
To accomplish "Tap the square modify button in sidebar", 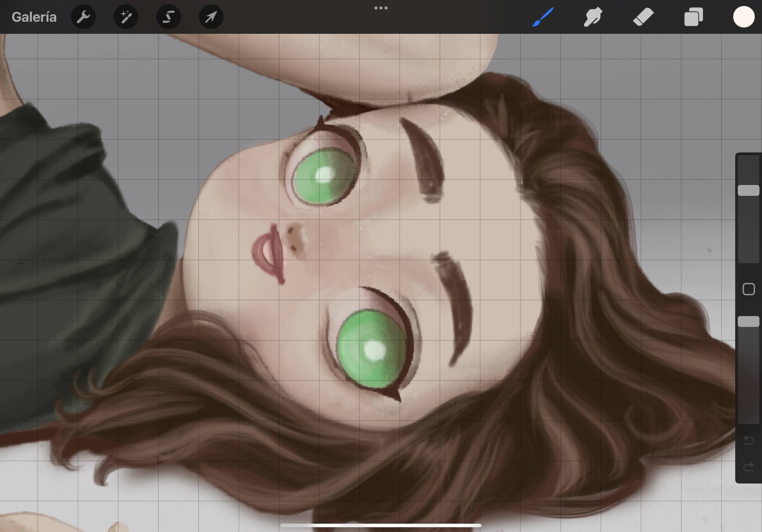I will [748, 289].
